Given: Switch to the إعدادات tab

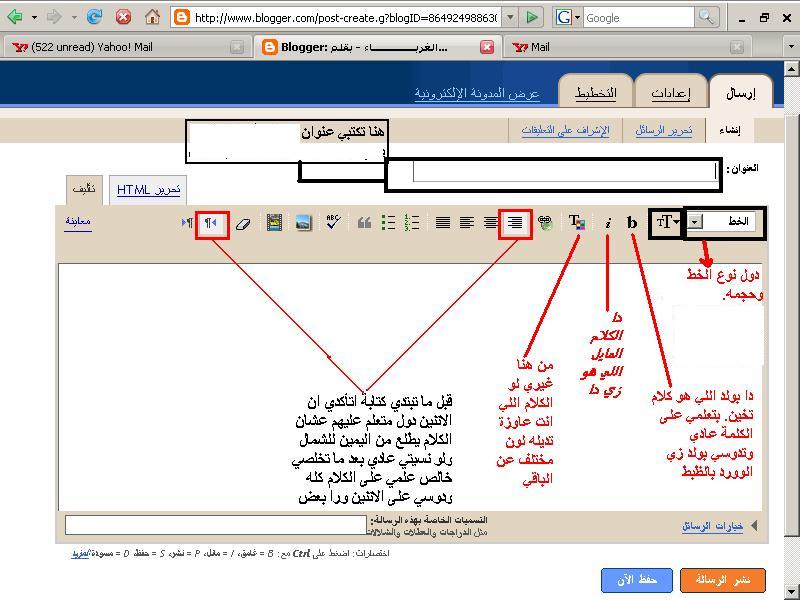Looking at the screenshot, I should click(670, 93).
